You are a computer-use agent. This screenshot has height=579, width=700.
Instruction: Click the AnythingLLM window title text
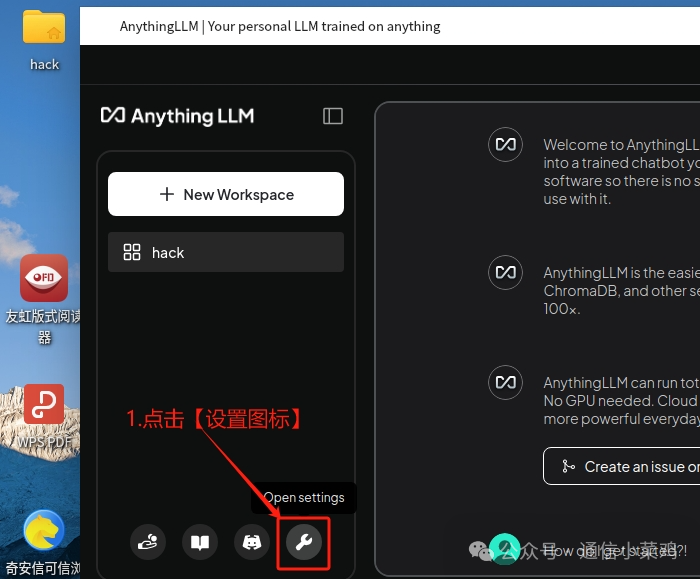pyautogui.click(x=280, y=26)
